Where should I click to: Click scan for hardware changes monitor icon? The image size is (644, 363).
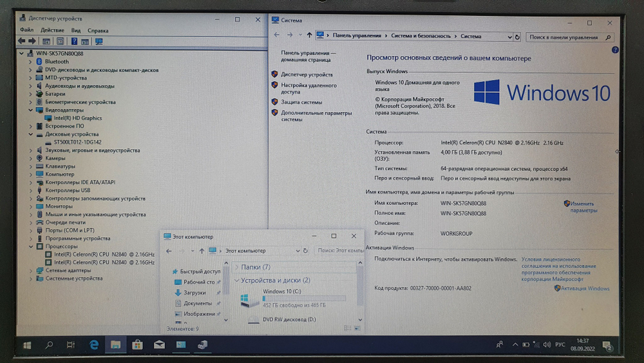pyautogui.click(x=99, y=41)
